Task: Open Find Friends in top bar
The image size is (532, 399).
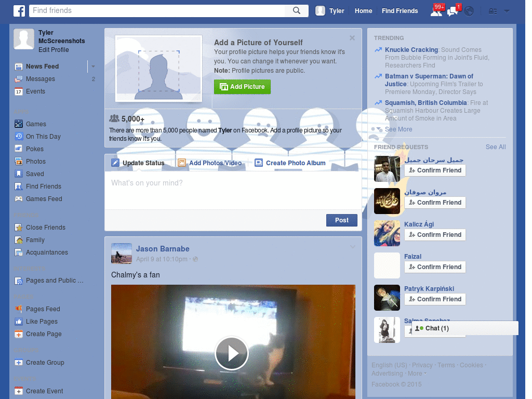Action: tap(400, 11)
